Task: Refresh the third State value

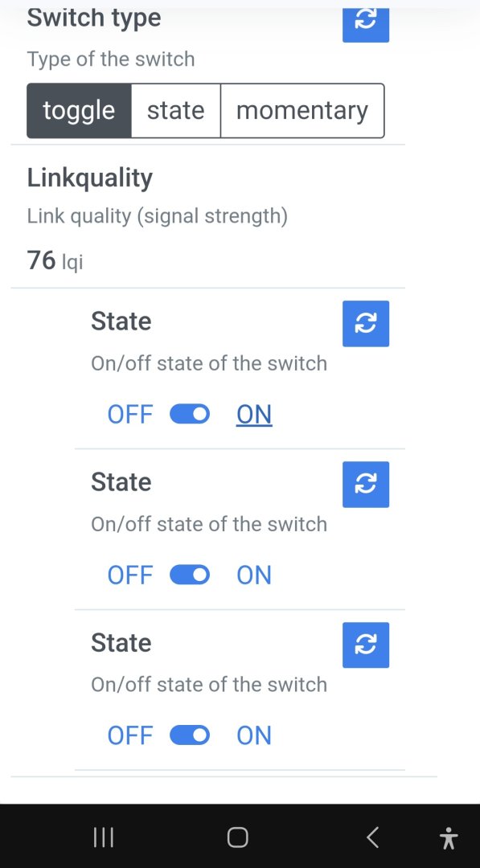Action: coord(365,645)
